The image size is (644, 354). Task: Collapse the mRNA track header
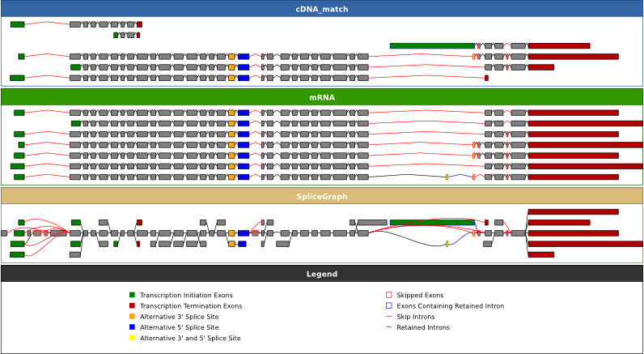tap(322, 97)
